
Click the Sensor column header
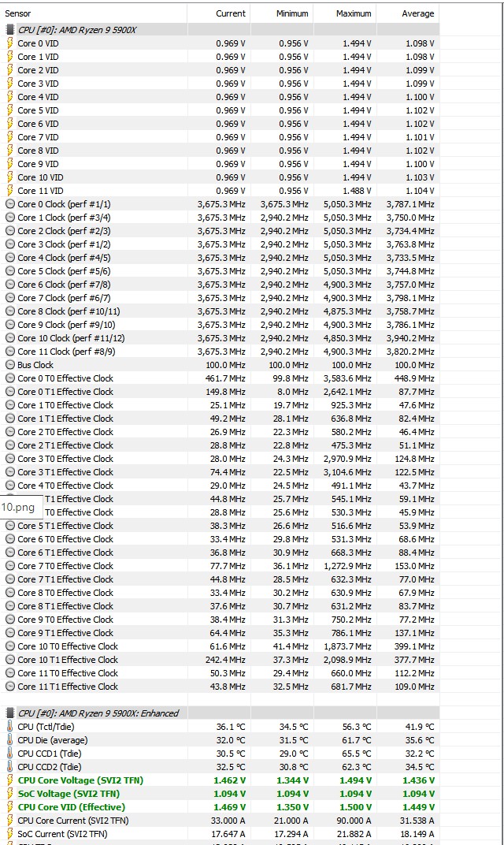click(x=18, y=13)
